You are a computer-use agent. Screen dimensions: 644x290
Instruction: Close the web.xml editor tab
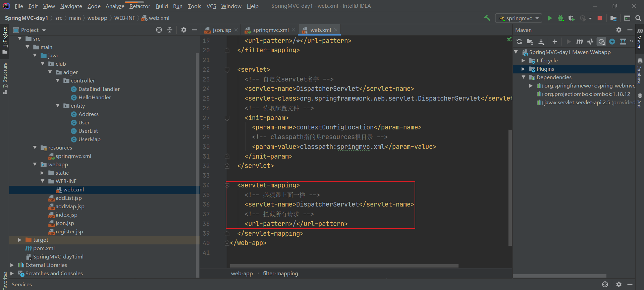pyautogui.click(x=336, y=30)
